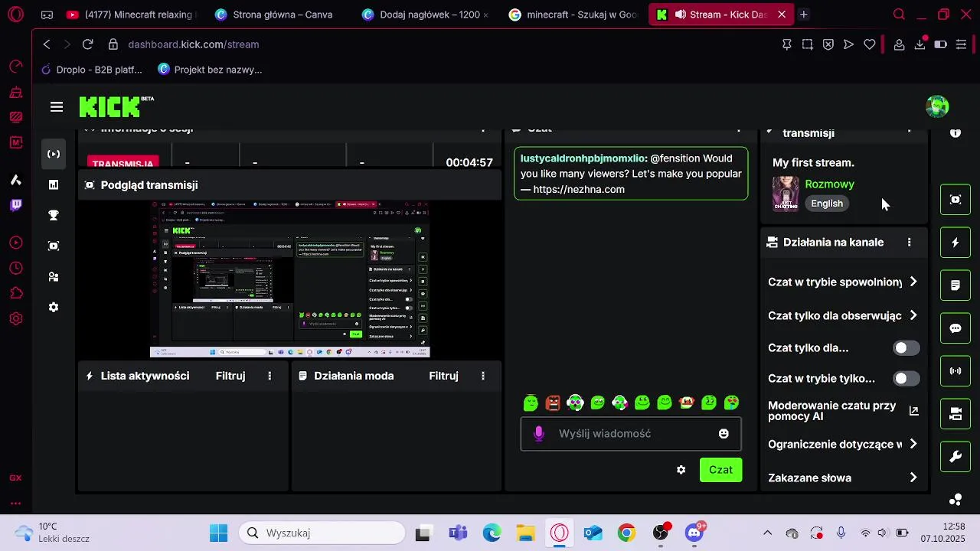This screenshot has width=980, height=551.
Task: Click 'Filtruj' in Działania moda panel
Action: (443, 376)
